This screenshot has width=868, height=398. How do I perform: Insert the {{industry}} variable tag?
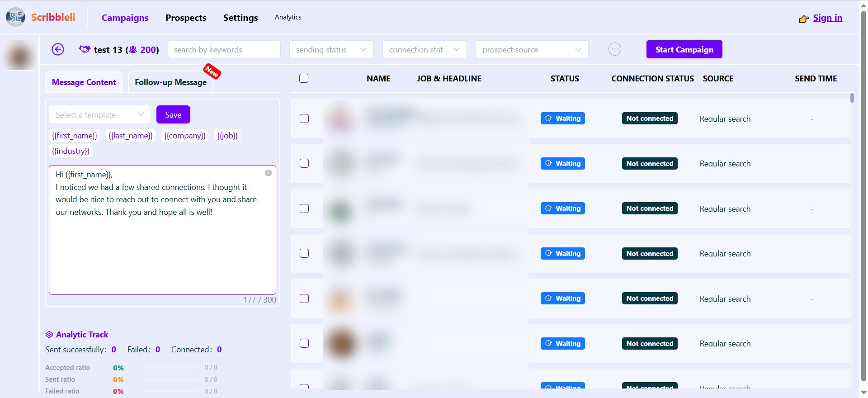(71, 151)
